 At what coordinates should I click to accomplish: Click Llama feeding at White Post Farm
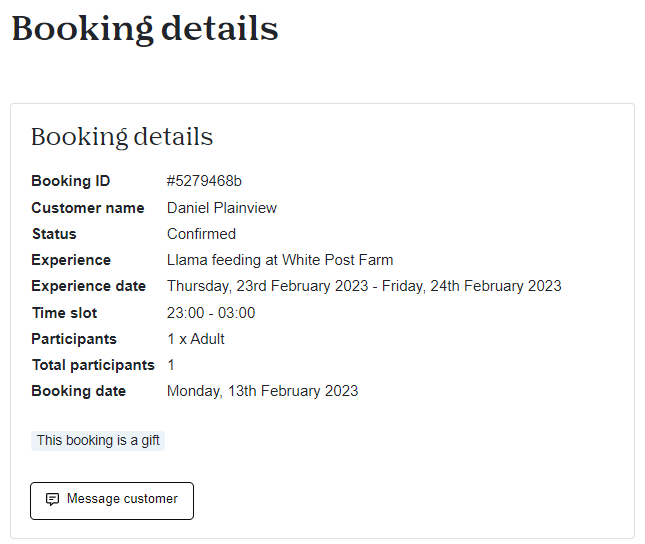click(280, 260)
